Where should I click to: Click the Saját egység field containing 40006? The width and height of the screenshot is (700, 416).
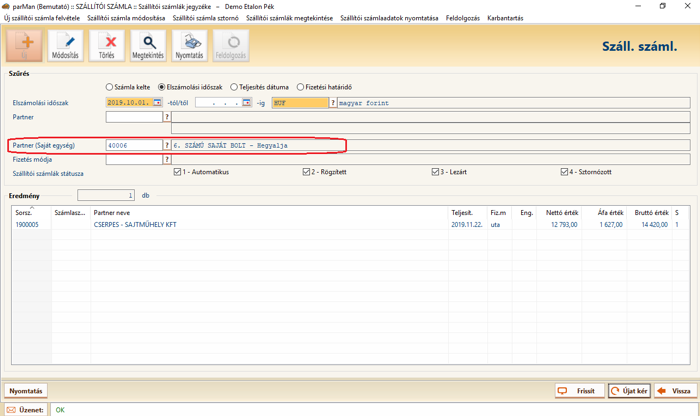[x=134, y=145]
